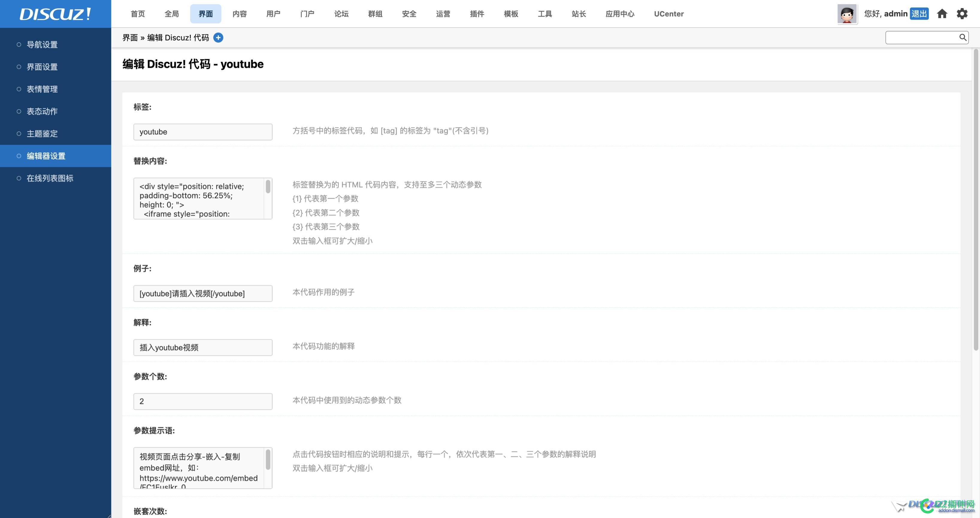Click the hint text {3} 代表第三个参数
Screen dimensions: 980x518
click(x=326, y=227)
